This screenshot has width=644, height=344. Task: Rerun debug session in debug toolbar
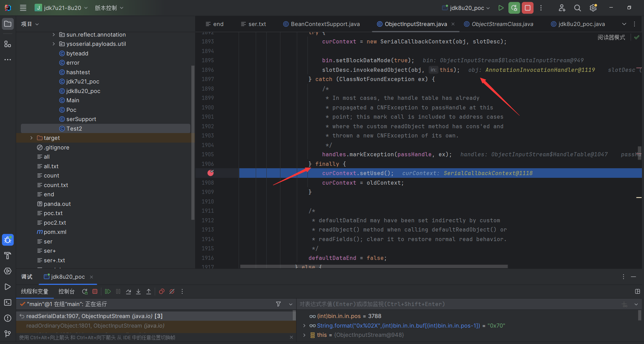point(85,291)
